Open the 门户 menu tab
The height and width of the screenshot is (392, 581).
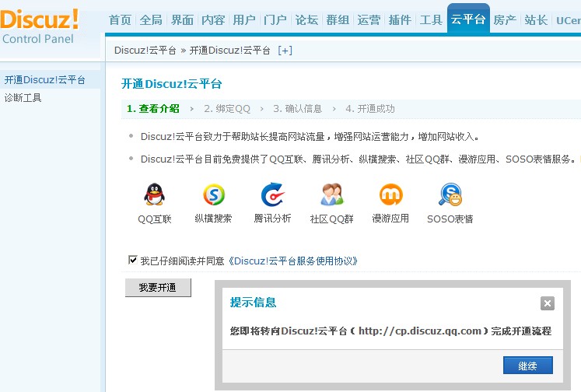(275, 19)
